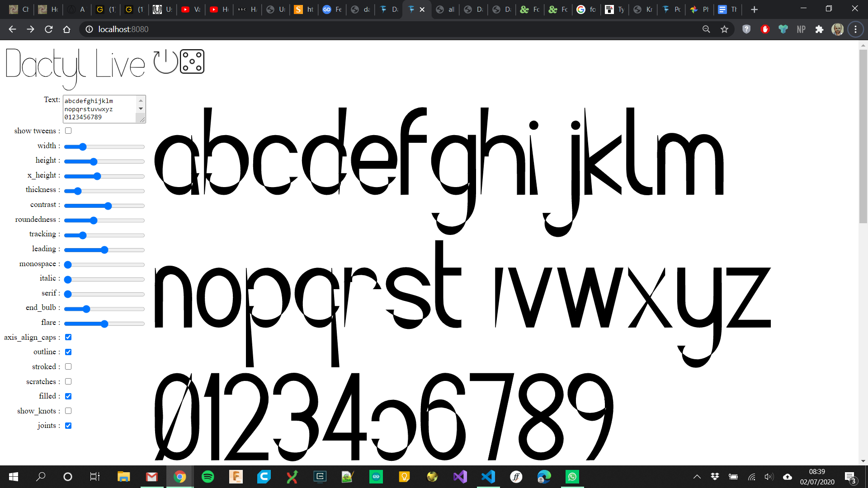Open the Chrome extensions puzzle icon
The height and width of the screenshot is (488, 868).
coord(819,29)
